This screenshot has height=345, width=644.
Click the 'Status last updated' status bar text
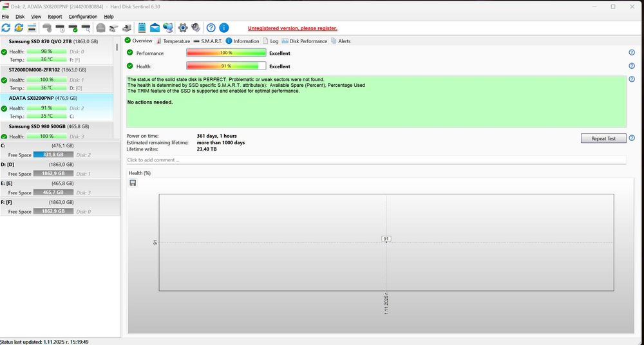[x=44, y=342]
